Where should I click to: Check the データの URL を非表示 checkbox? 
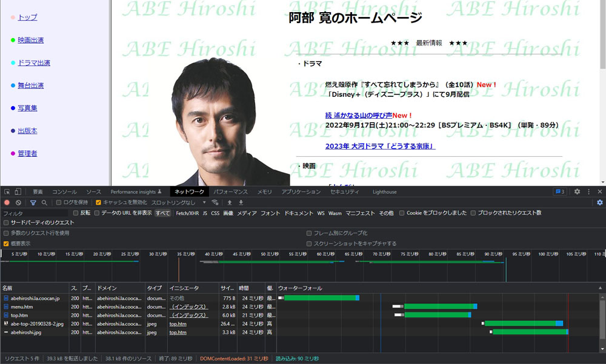tap(97, 213)
